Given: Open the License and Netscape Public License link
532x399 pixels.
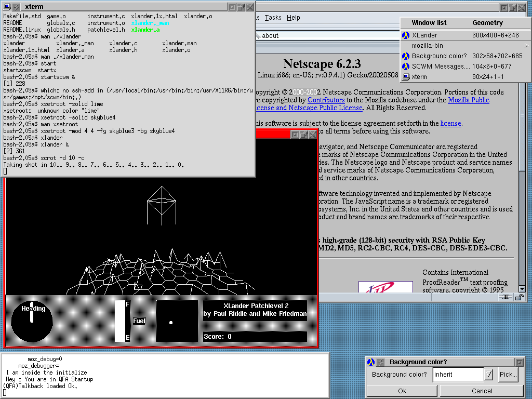Looking at the screenshot, I should point(309,108).
